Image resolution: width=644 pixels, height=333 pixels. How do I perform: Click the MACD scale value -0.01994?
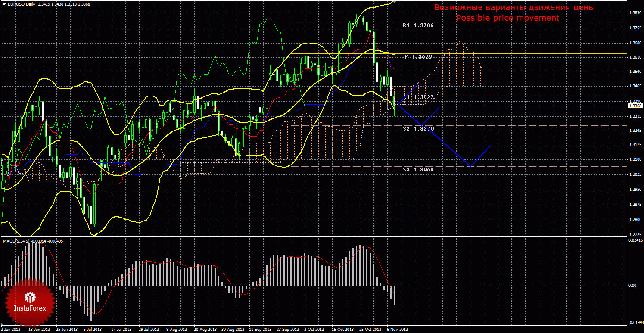(635, 323)
